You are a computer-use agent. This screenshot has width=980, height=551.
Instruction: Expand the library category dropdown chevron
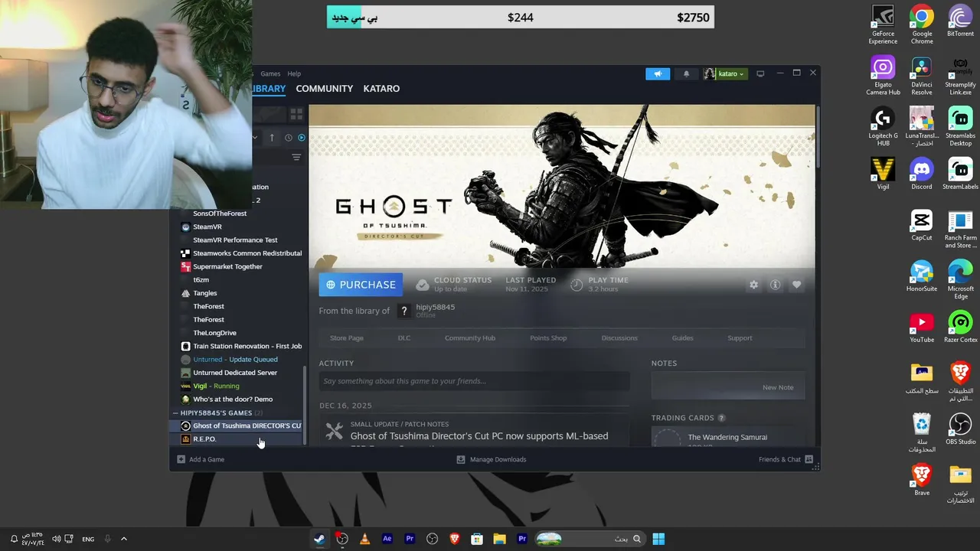pyautogui.click(x=255, y=138)
